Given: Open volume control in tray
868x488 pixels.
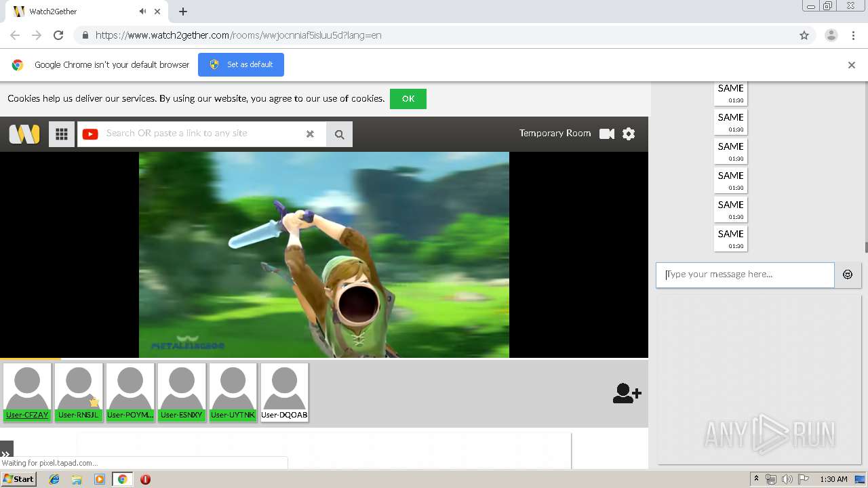Looking at the screenshot, I should click(787, 479).
